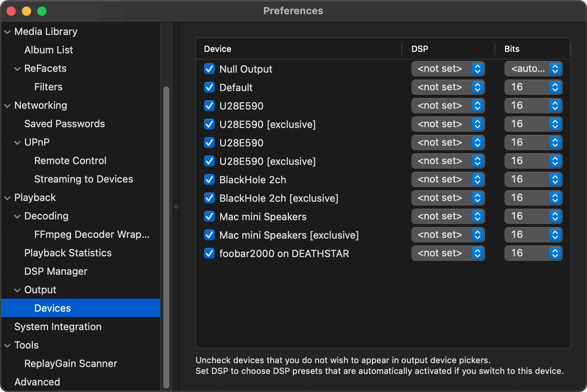
Task: Change Bits for foobar2000 on DEATHSTAR
Action: (533, 254)
